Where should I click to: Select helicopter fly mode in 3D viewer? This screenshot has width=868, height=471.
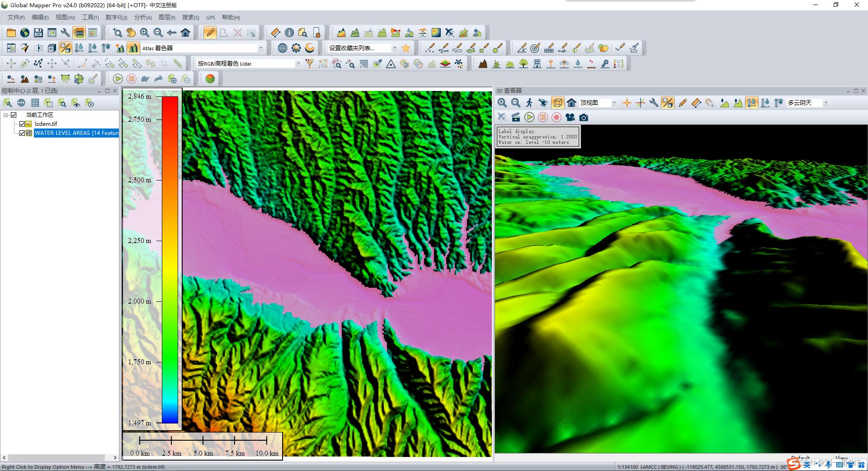click(543, 103)
